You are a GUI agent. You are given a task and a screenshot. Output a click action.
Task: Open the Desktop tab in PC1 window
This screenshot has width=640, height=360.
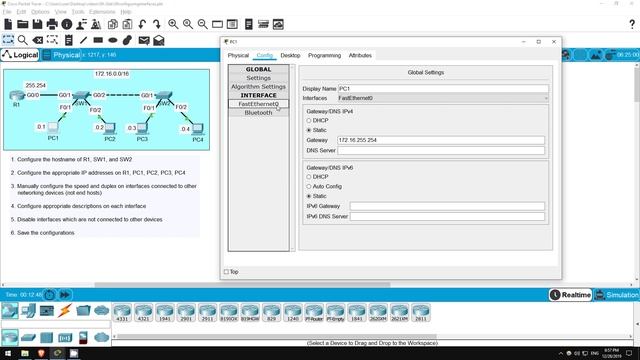tap(290, 55)
